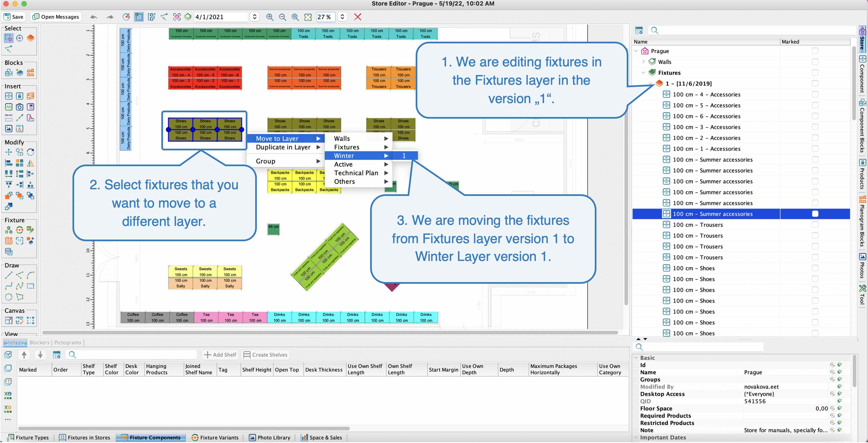Expand the Walls tree node
The height and width of the screenshot is (443, 868).
(643, 62)
